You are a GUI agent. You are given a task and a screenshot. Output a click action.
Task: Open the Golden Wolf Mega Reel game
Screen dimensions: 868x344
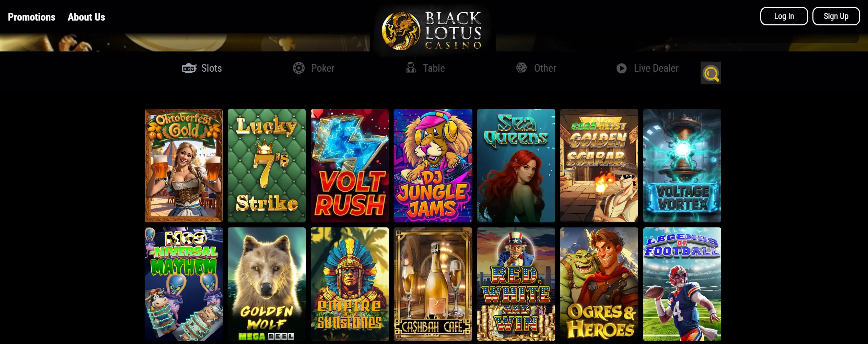pos(267,284)
